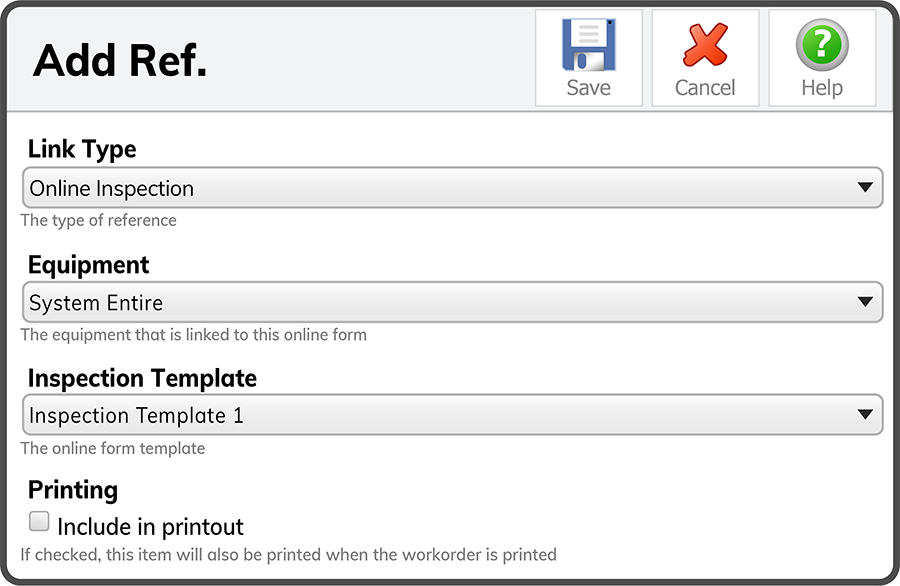
Task: Click the arrow on the Equipment combo box
Action: pyautogui.click(x=865, y=302)
